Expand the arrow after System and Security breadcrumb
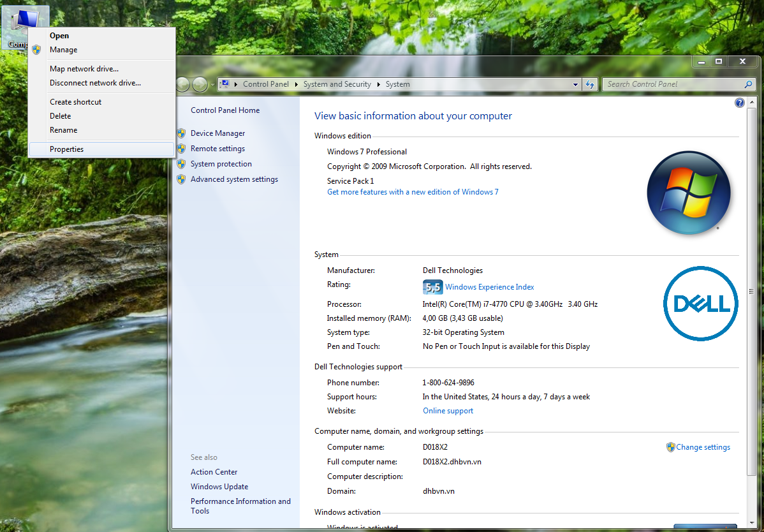Viewport: 764px width, 532px height. coord(379,84)
